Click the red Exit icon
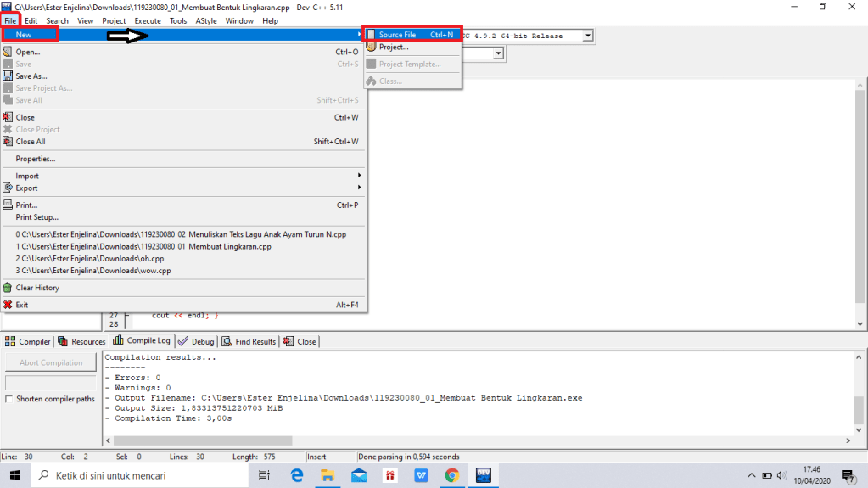868x488 pixels. coord(8,305)
